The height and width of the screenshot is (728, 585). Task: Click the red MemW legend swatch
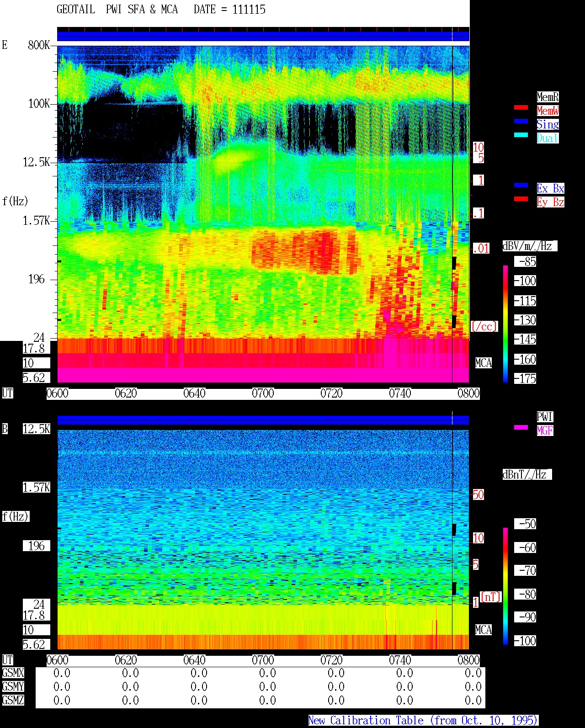(x=521, y=108)
